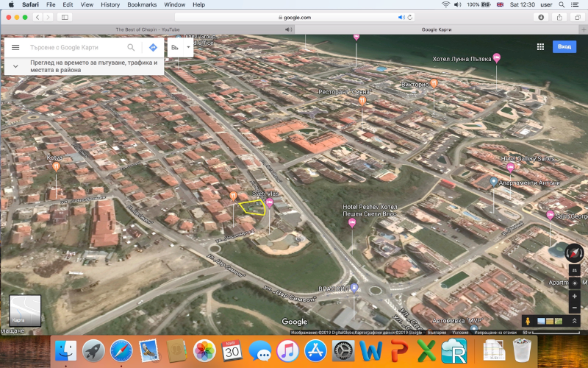Open the language input dropdown arrow
Viewport: 588px width, 368px height.
coord(189,48)
